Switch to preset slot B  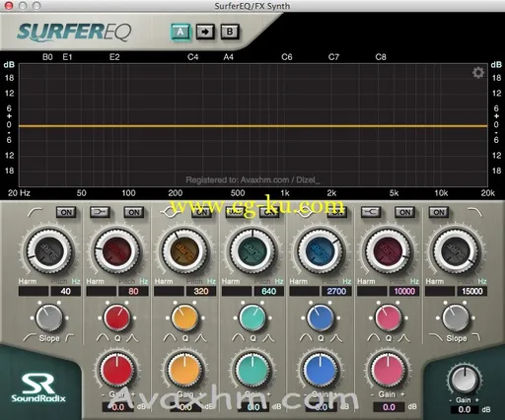point(230,32)
